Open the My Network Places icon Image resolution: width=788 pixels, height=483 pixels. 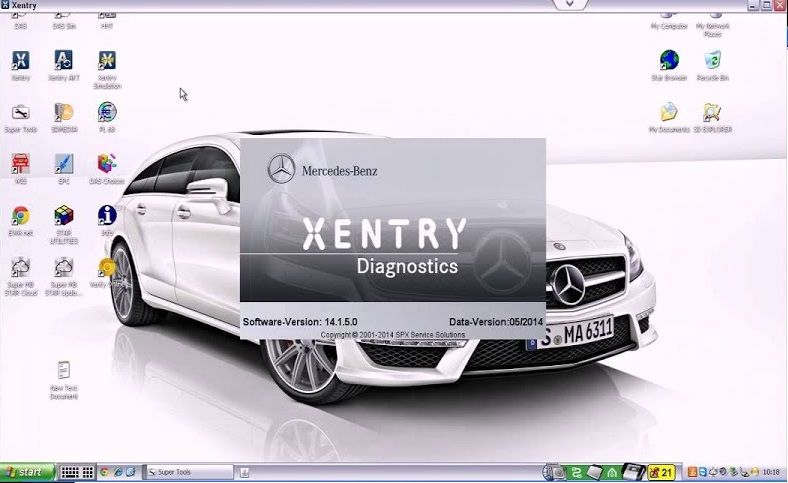713,25
